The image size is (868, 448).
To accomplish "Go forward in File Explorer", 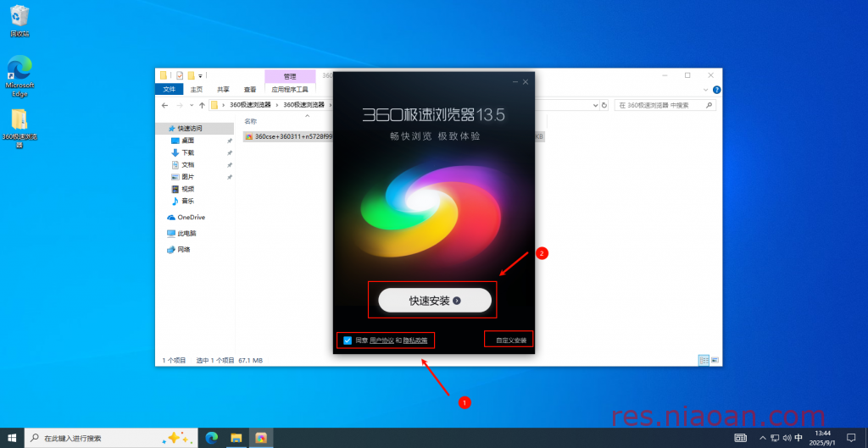I will click(x=180, y=105).
